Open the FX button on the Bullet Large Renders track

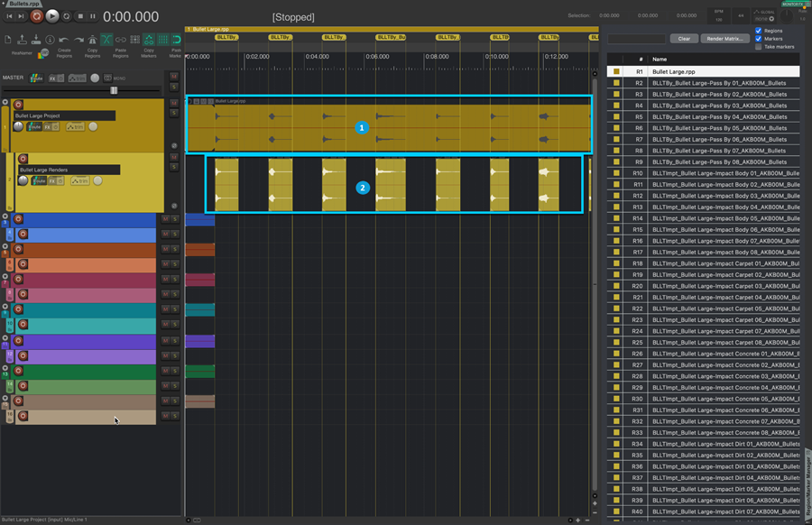coord(51,180)
